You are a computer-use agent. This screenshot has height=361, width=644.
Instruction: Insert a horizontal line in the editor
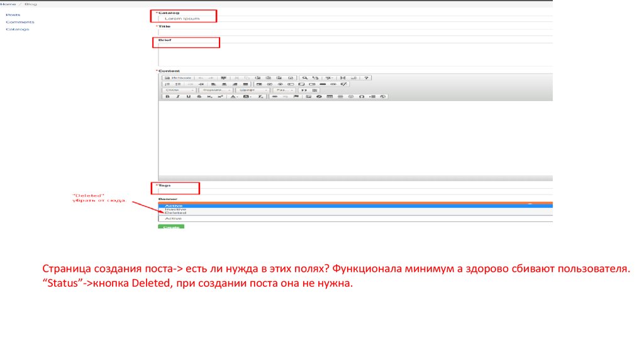340,96
